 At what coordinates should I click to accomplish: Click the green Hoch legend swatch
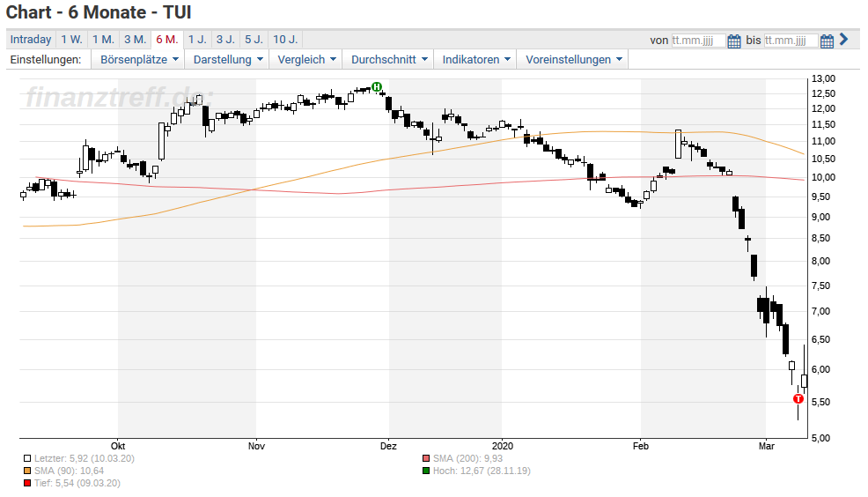click(x=426, y=471)
